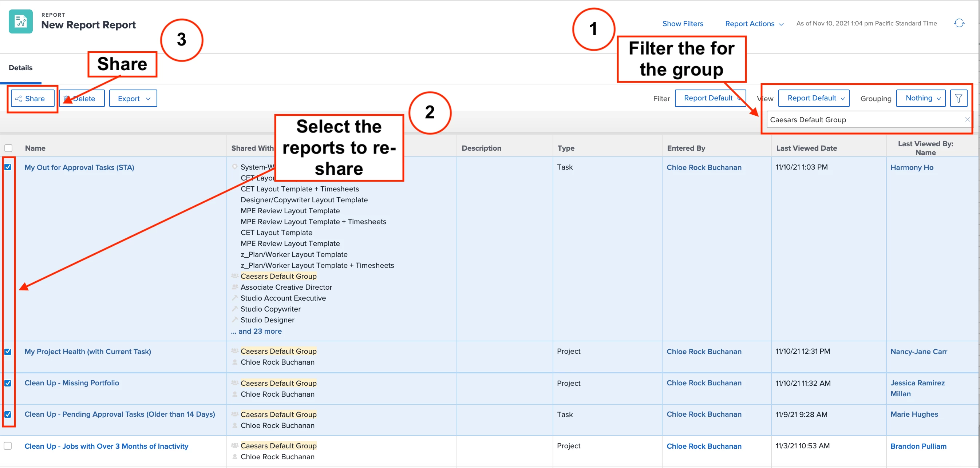Select the Details tab
The image size is (980, 468).
point(20,68)
